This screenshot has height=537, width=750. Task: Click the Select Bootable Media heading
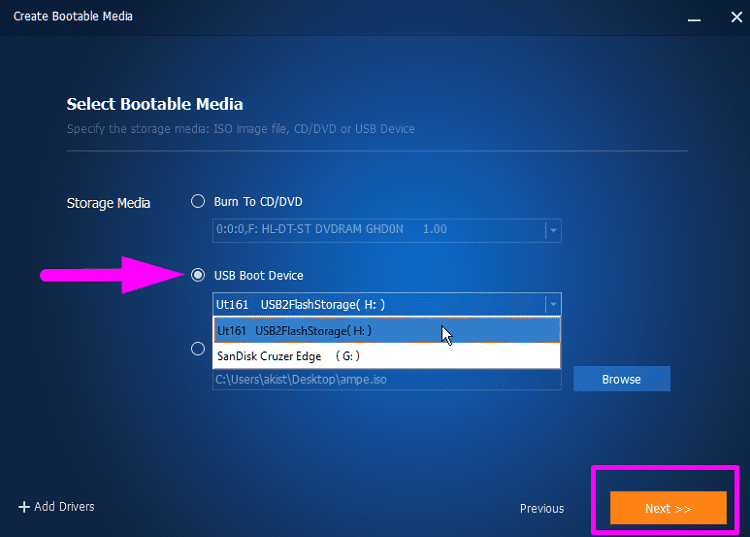[154, 104]
